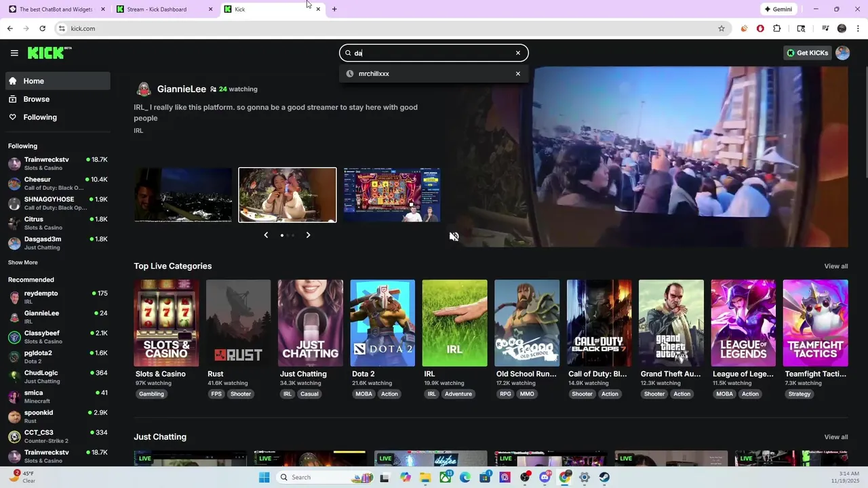Open GiannieLee featured stream name
The width and height of the screenshot is (868, 488).
(181, 89)
